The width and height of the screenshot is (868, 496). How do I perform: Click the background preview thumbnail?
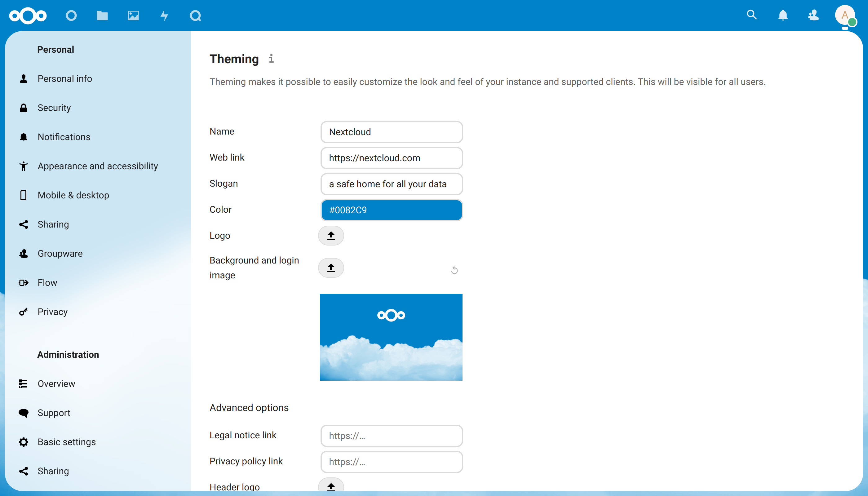(391, 337)
